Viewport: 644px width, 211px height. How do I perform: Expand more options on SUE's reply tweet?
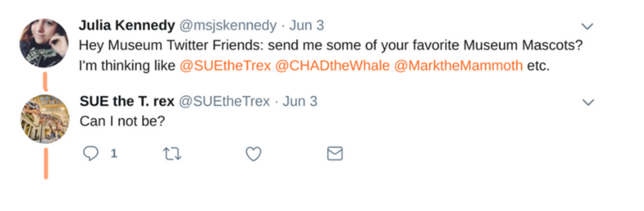pyautogui.click(x=589, y=102)
